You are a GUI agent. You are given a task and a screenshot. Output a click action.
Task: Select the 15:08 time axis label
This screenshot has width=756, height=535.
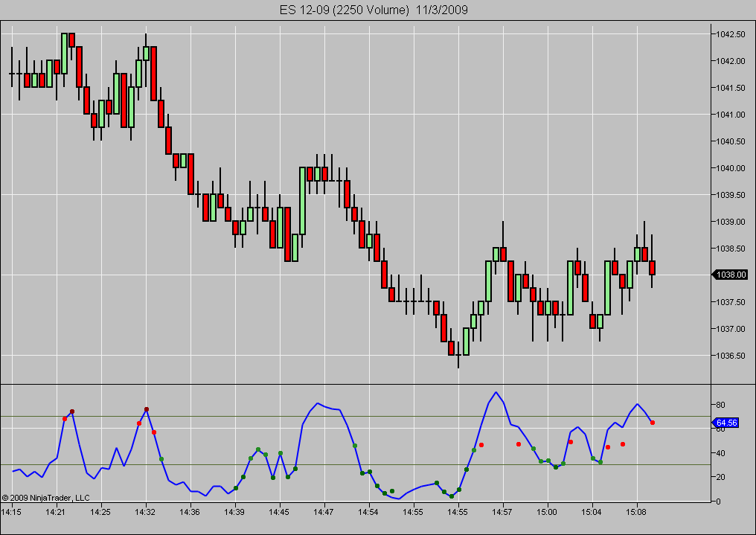(636, 512)
